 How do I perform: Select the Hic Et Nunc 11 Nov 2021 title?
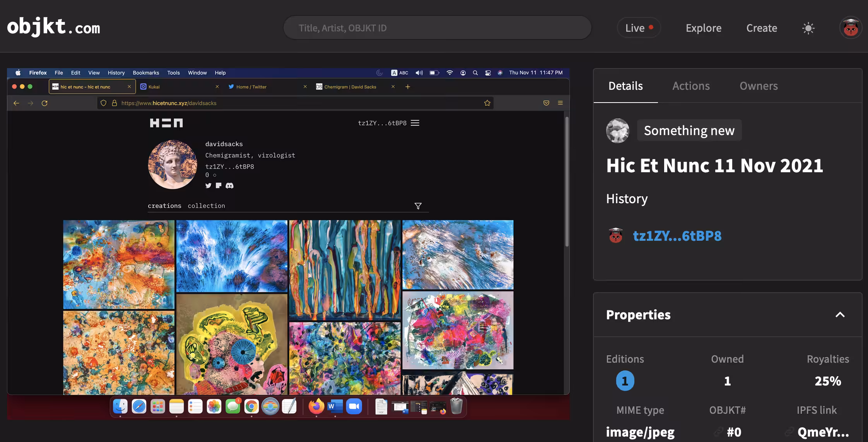pyautogui.click(x=714, y=166)
